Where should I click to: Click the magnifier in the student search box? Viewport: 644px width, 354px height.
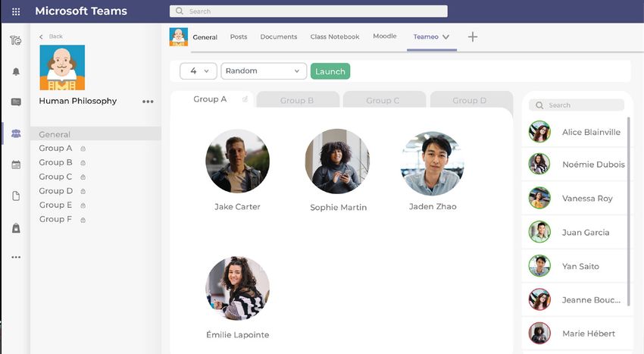click(539, 105)
